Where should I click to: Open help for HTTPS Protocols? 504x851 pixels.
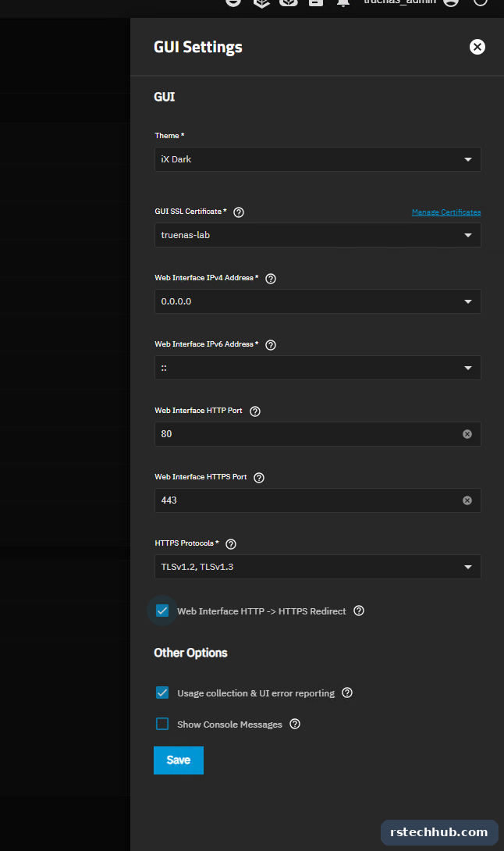[231, 544]
